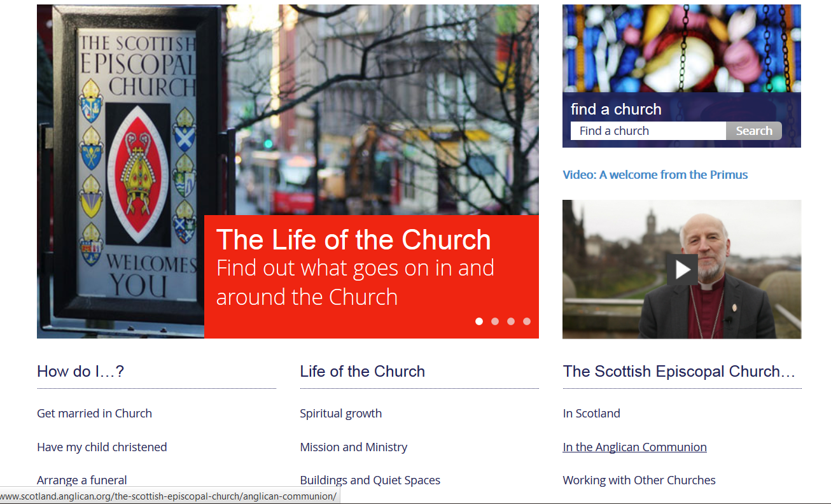
Task: Open Buildings and Quiet Spaces link
Action: [370, 480]
